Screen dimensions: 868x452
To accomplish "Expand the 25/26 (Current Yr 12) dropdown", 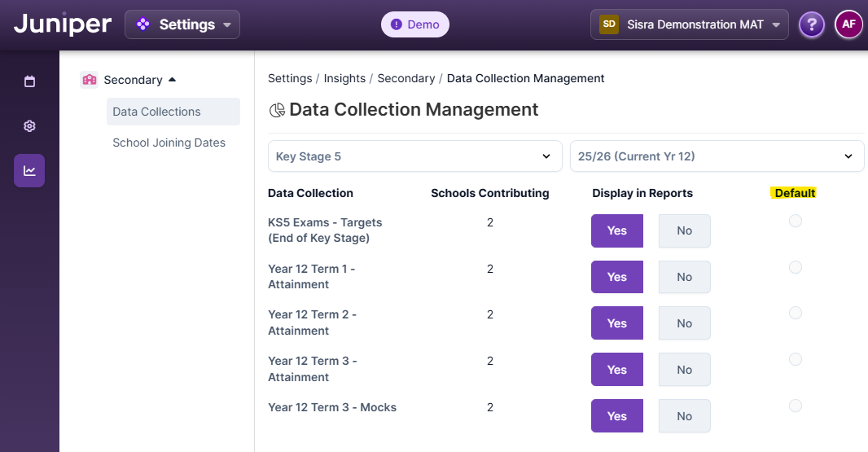I will pos(717,156).
